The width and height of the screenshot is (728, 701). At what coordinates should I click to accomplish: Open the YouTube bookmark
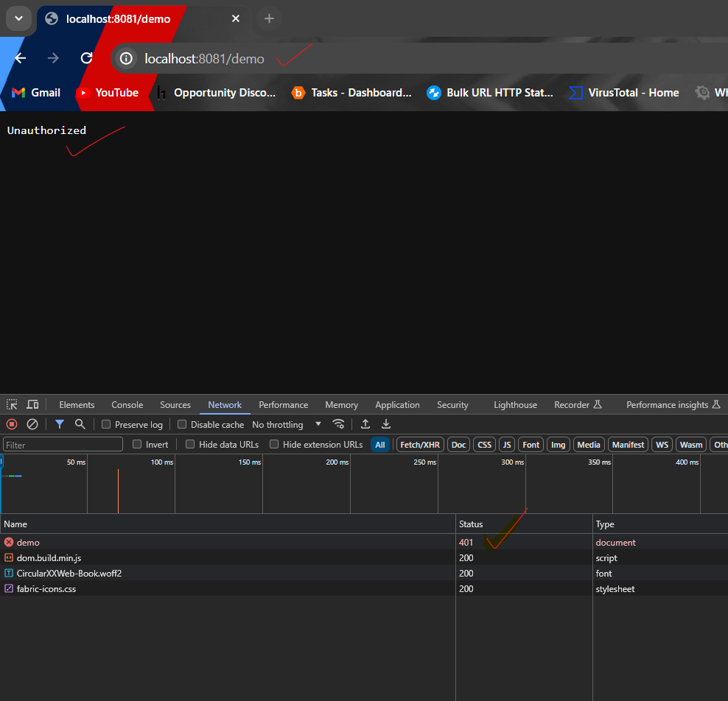click(x=108, y=93)
